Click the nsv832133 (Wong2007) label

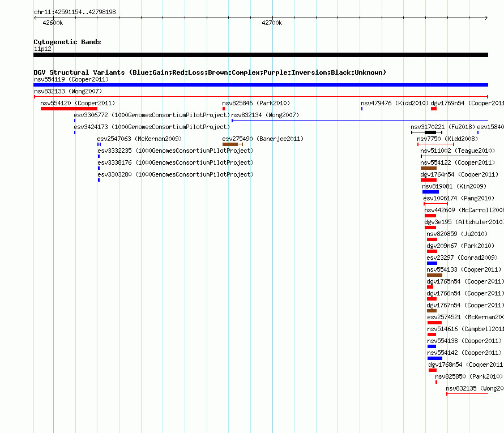(x=68, y=91)
